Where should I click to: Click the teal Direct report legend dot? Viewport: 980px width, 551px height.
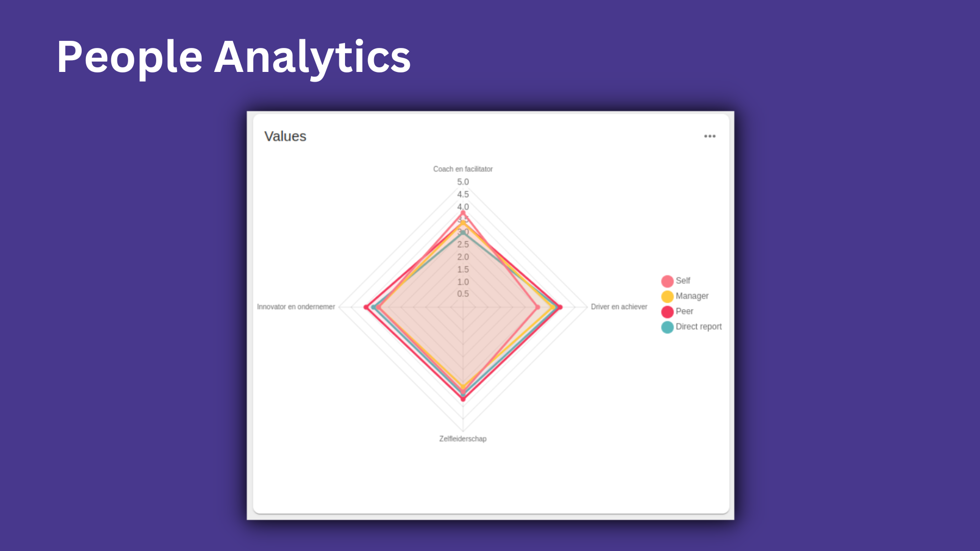click(x=667, y=327)
